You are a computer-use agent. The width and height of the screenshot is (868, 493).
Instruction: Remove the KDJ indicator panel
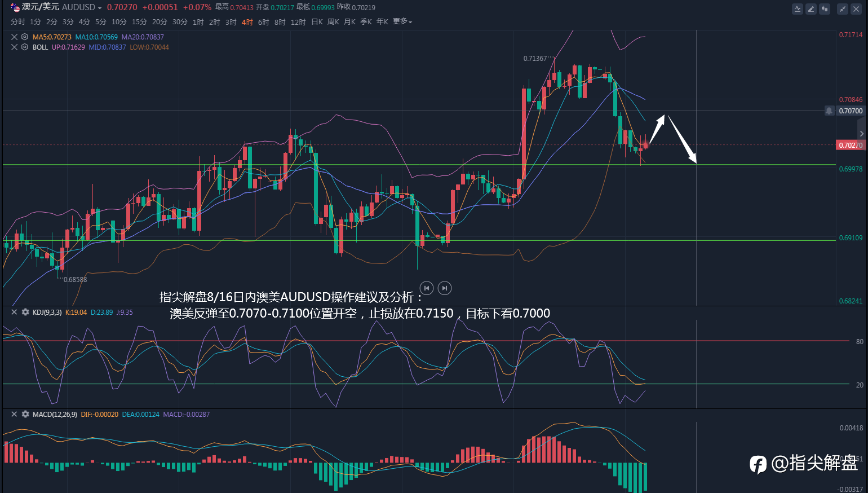[x=15, y=312]
